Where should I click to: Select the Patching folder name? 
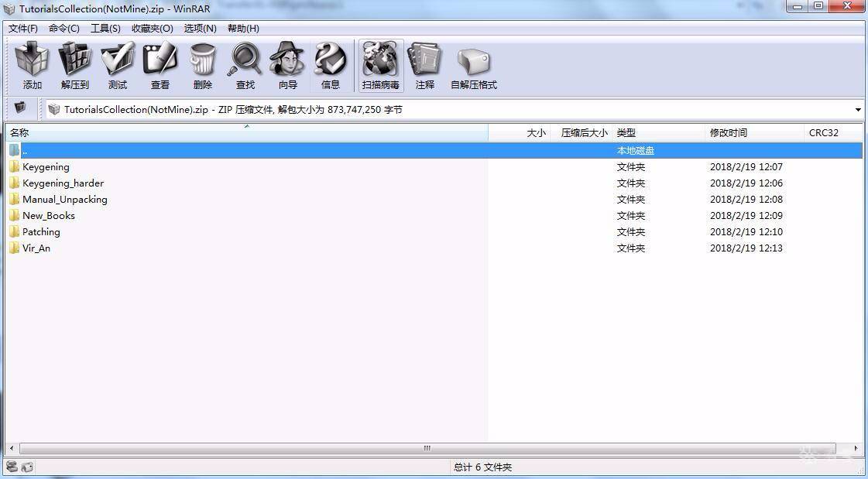[x=41, y=231]
